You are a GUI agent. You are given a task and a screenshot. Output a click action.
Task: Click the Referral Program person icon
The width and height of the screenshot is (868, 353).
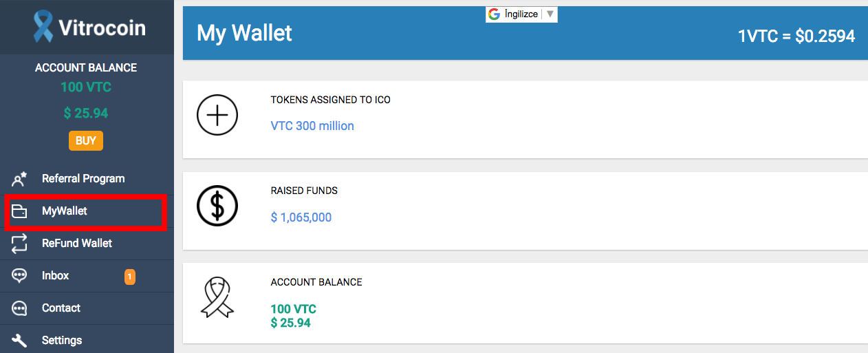[x=19, y=179]
